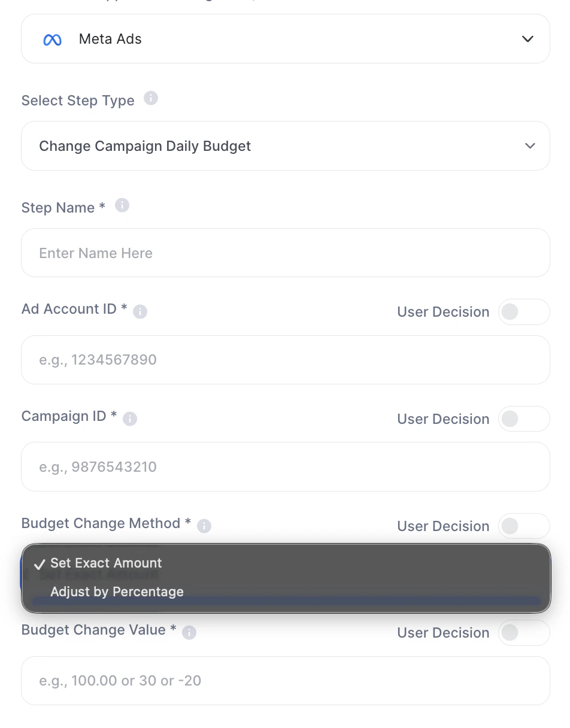
Task: Toggle User Decision for Campaign ID
Action: point(523,419)
